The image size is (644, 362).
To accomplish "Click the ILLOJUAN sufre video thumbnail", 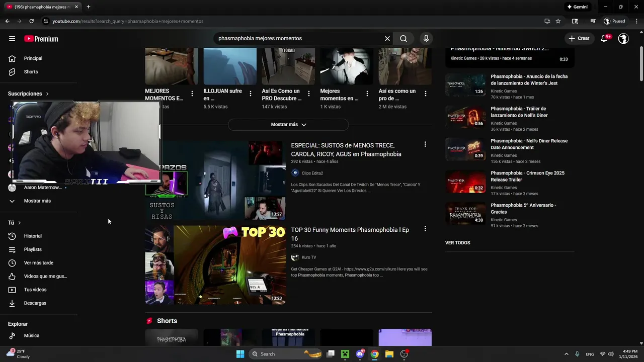I will click(230, 66).
